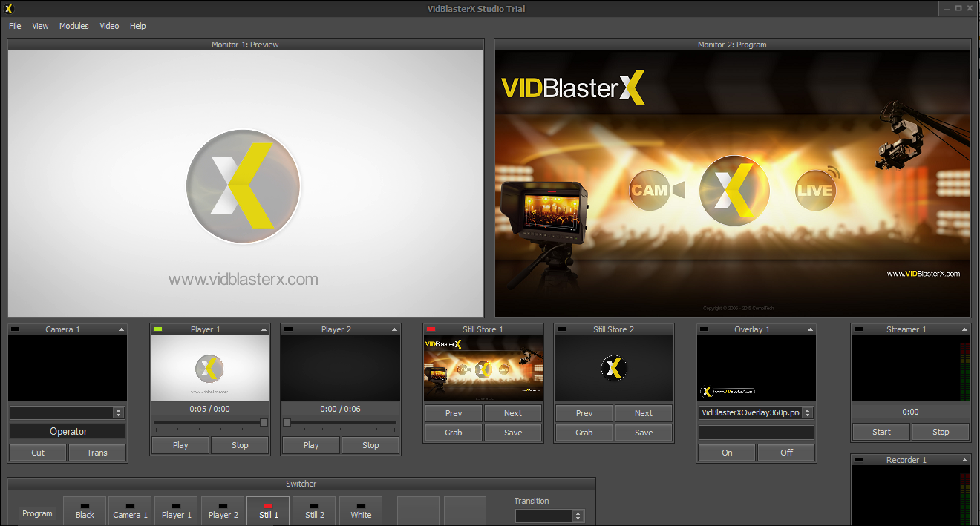Click the red Still Store 1 status LED

[x=431, y=329]
